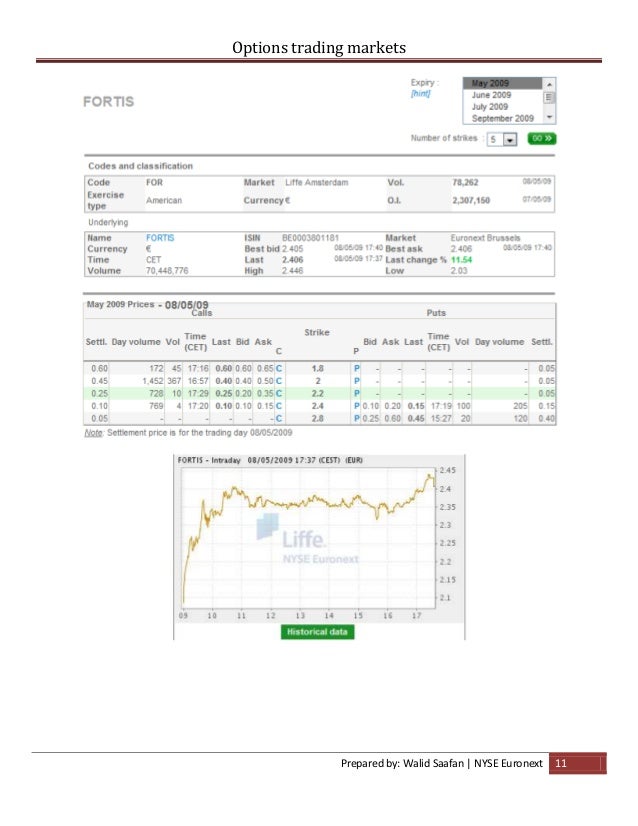638x826 pixels.
Task: Click the green Last change value 11.54
Action: [462, 260]
